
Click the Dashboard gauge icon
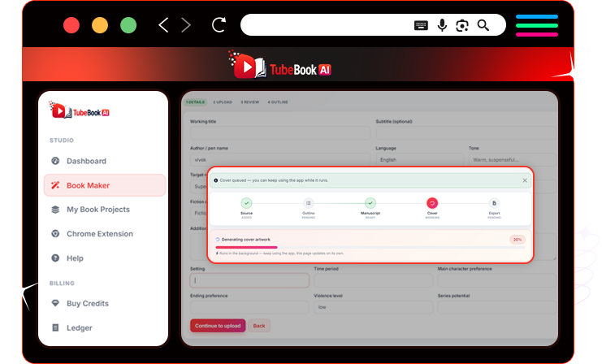coord(55,161)
